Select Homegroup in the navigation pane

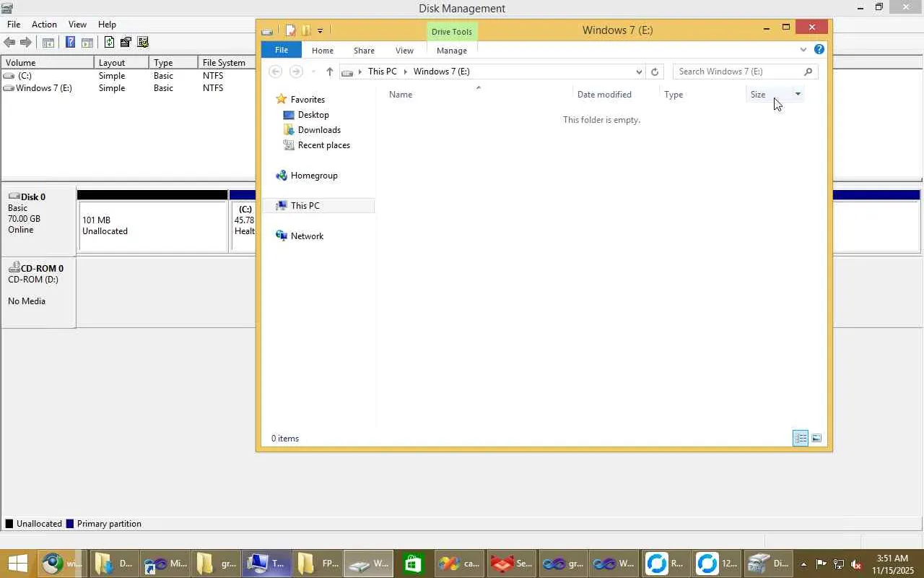coord(314,176)
